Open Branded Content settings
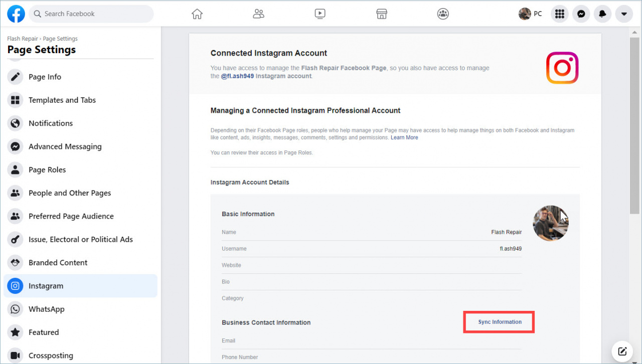The image size is (642, 364). (80, 263)
